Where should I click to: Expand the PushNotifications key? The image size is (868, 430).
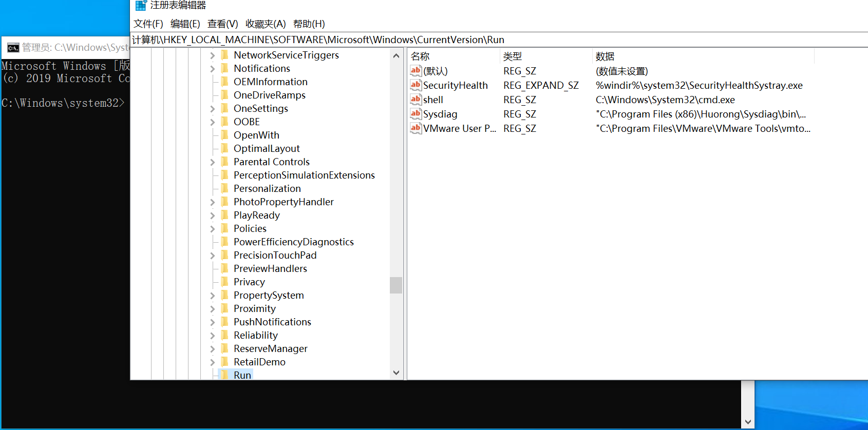[x=212, y=322]
